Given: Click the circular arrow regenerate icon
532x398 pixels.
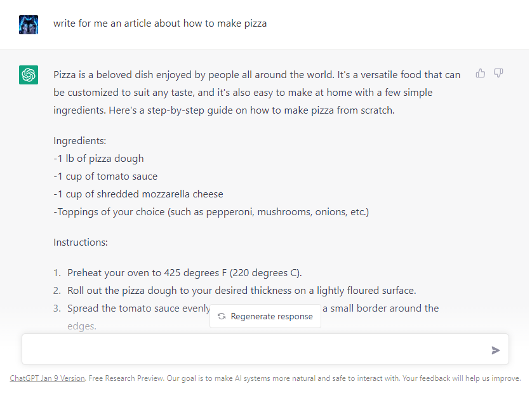Looking at the screenshot, I should pyautogui.click(x=220, y=315).
